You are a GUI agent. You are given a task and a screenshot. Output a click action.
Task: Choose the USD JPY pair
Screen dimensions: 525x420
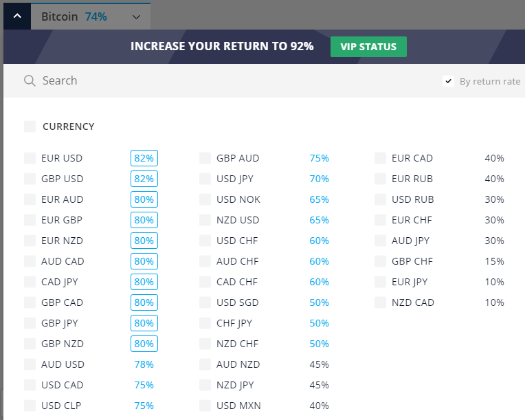[x=235, y=179]
